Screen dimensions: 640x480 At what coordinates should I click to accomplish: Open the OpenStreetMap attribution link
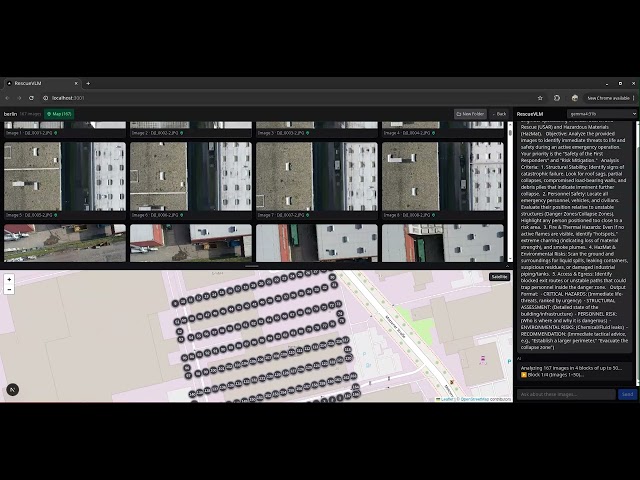pos(474,399)
